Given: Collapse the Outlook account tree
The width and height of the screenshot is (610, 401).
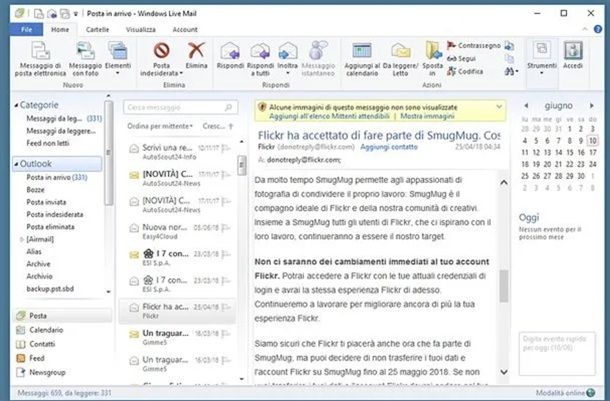Looking at the screenshot, I should click(16, 164).
